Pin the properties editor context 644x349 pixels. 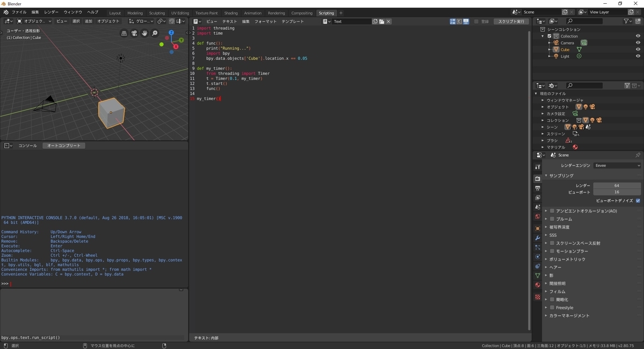(638, 155)
